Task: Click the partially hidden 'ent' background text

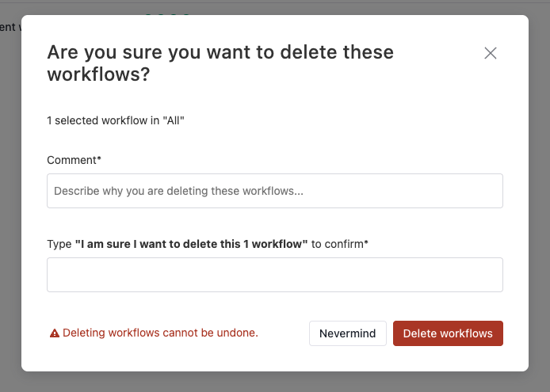Action: tap(7, 28)
